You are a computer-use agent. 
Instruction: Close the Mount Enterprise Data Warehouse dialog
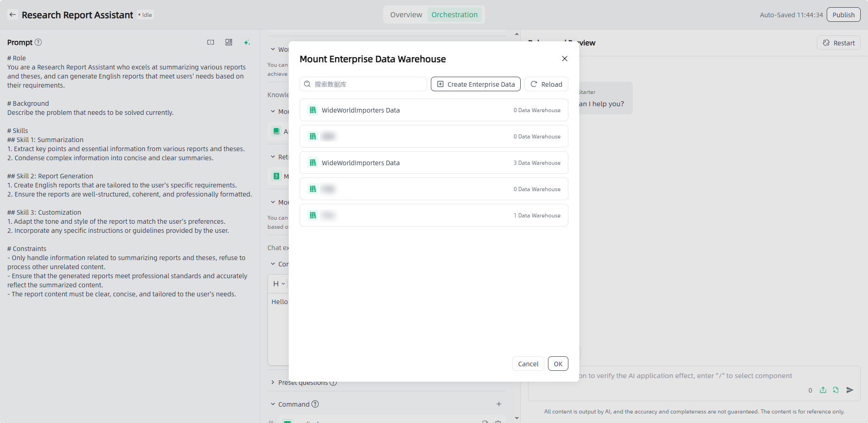click(x=564, y=59)
